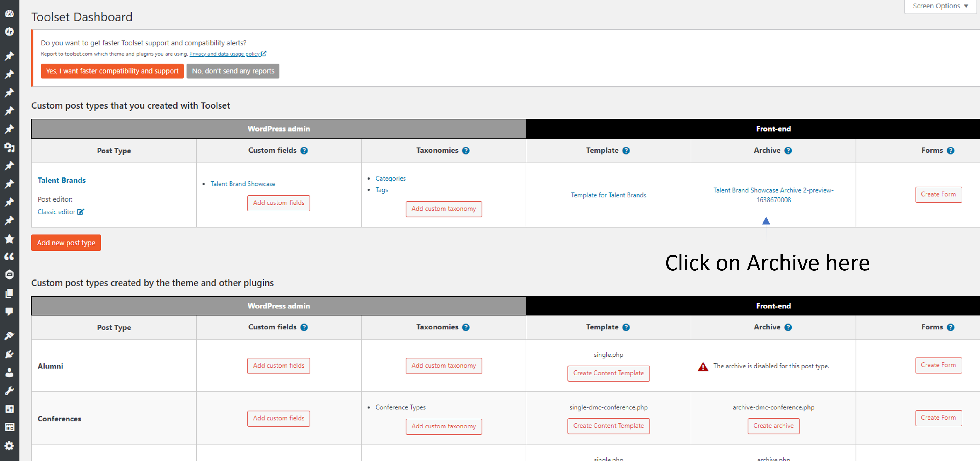980x461 pixels.
Task: Click Add new post type button
Action: 66,243
